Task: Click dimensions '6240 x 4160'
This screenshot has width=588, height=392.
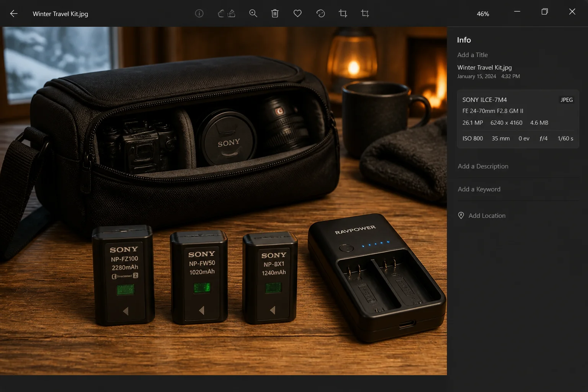Action: tap(506, 122)
